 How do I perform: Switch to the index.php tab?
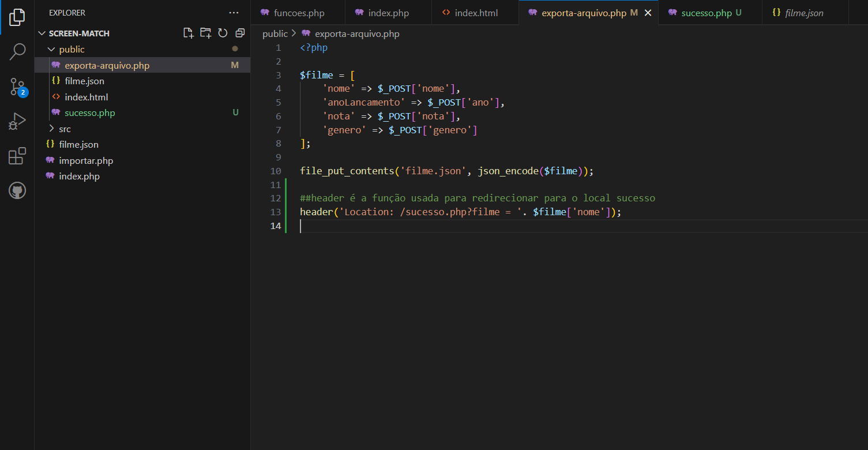389,13
